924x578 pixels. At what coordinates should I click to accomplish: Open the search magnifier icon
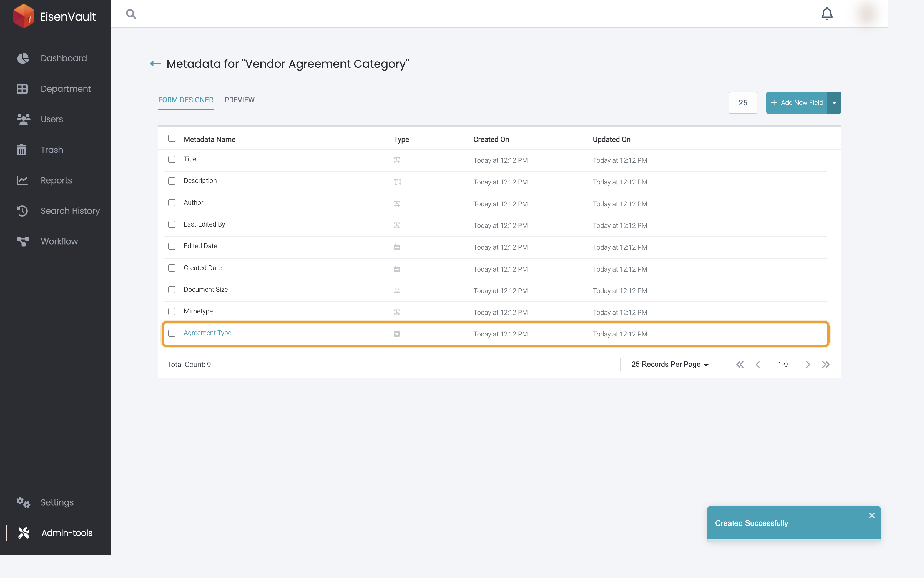131,14
